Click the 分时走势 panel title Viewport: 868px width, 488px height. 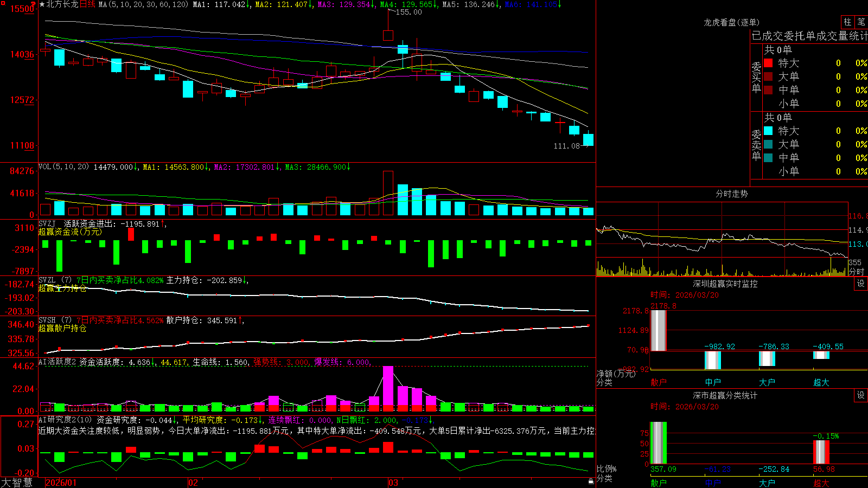[732, 194]
